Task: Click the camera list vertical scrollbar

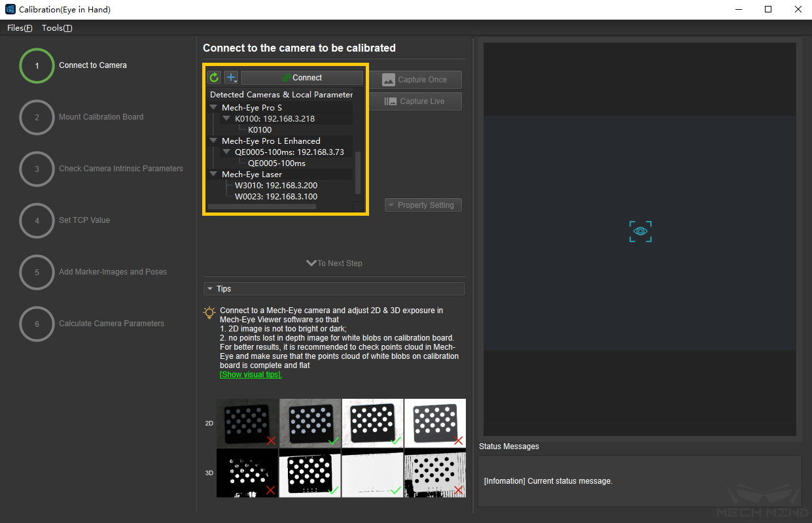Action: 357,173
